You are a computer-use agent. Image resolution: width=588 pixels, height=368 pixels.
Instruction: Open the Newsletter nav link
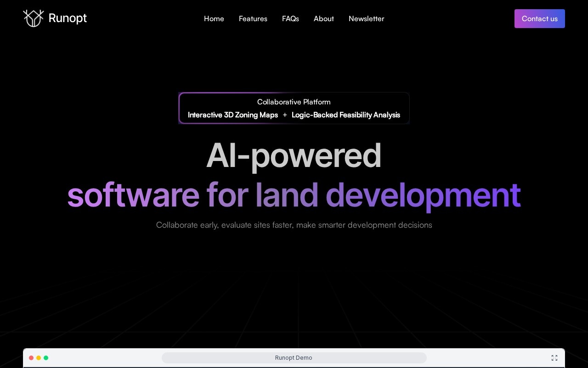[x=367, y=19]
